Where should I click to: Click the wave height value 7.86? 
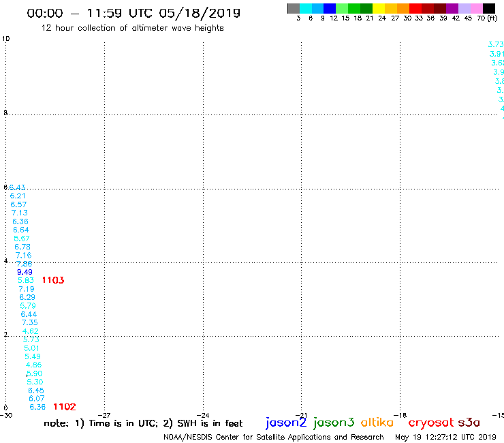tap(25, 264)
